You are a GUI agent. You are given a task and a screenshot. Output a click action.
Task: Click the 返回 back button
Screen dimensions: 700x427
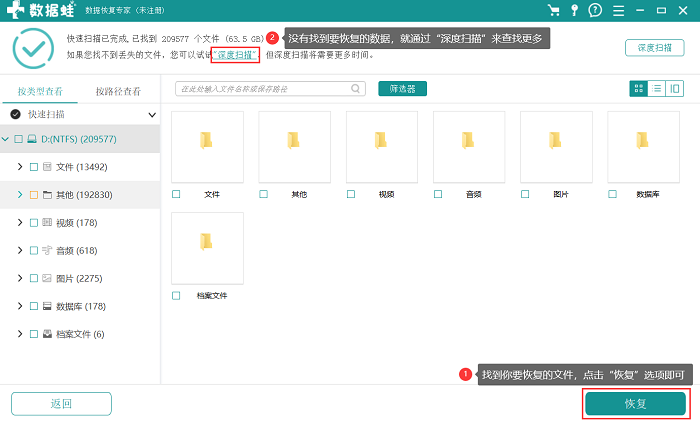coord(61,404)
